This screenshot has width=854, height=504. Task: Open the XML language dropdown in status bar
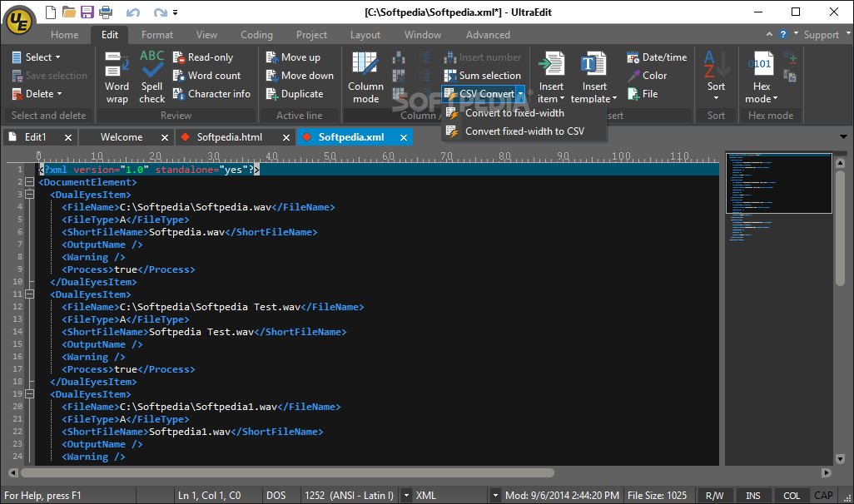495,496
